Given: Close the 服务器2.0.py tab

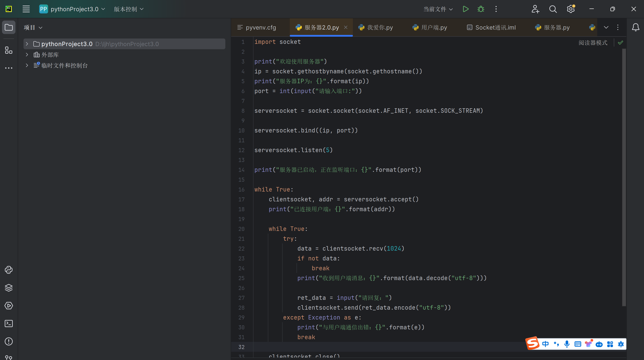Looking at the screenshot, I should point(345,27).
